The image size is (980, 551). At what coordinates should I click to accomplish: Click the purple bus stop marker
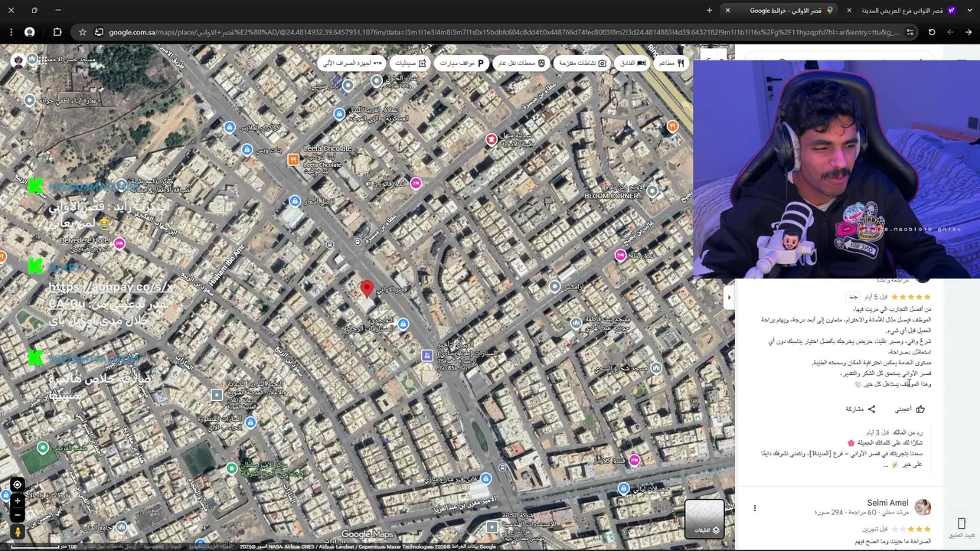[427, 356]
